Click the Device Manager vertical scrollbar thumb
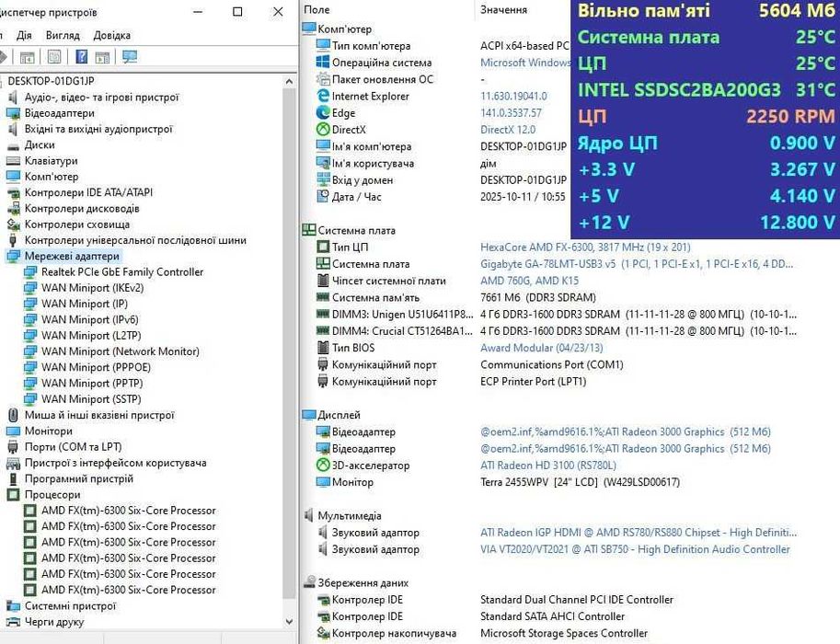Screen dimensions: 840x644 [x=289, y=343]
